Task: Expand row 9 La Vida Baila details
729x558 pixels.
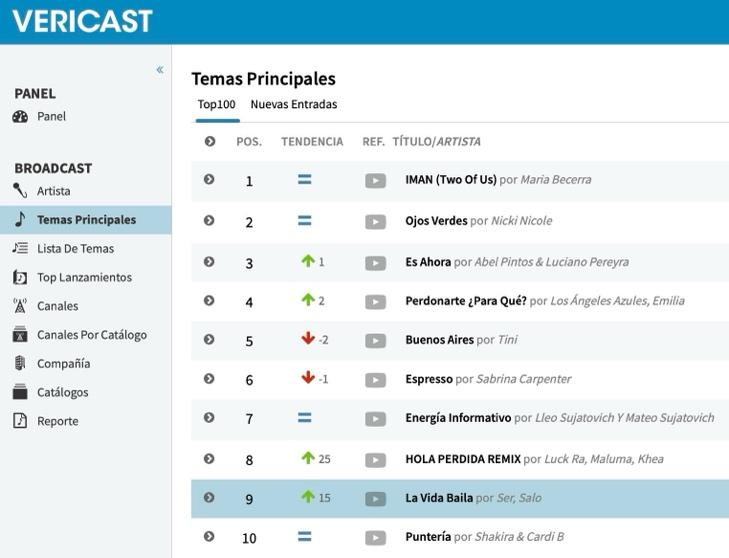Action: pyautogui.click(x=209, y=497)
